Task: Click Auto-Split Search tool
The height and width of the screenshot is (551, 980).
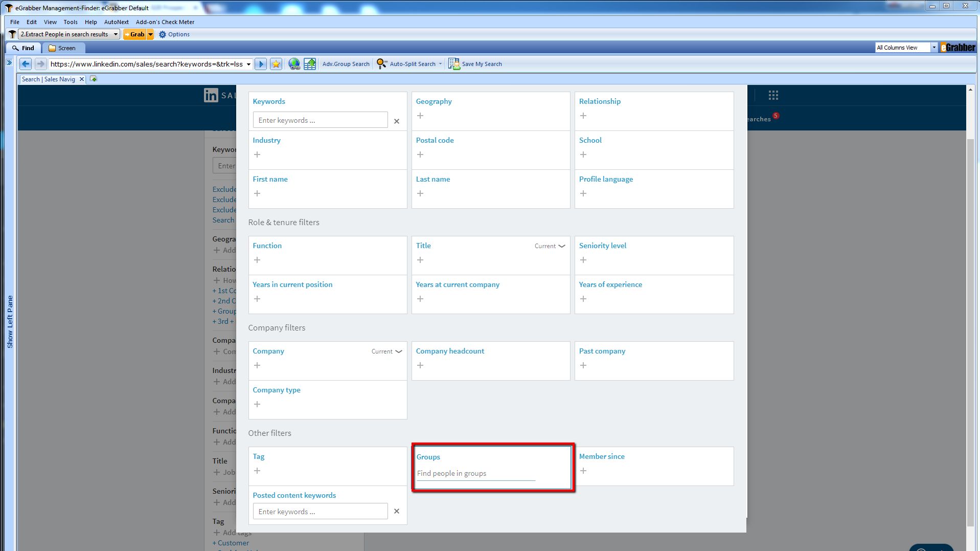Action: (x=407, y=64)
